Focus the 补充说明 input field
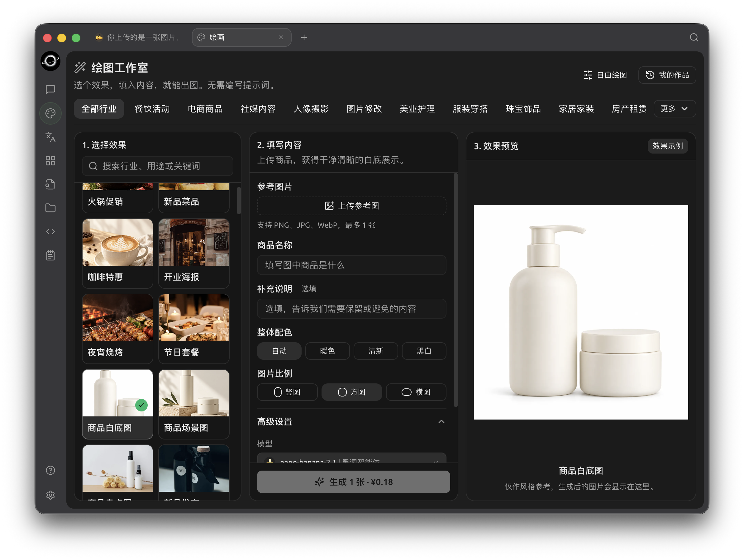This screenshot has height=560, width=744. (x=352, y=309)
